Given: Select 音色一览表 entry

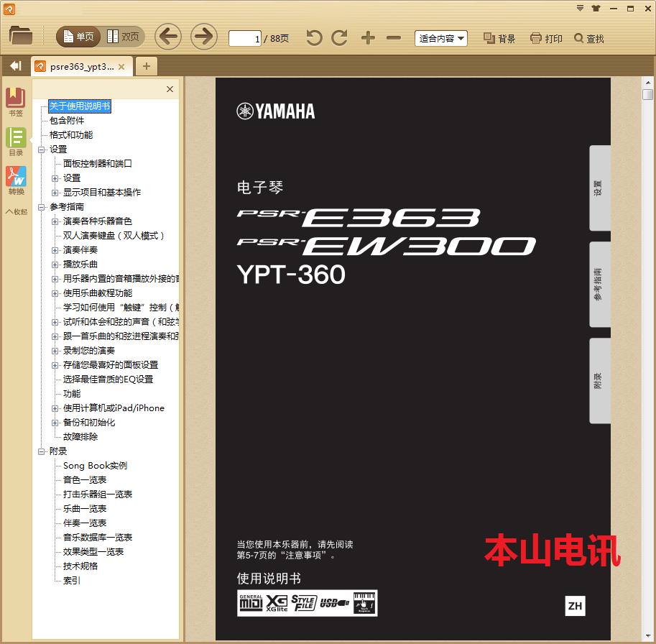Looking at the screenshot, I should point(85,480).
